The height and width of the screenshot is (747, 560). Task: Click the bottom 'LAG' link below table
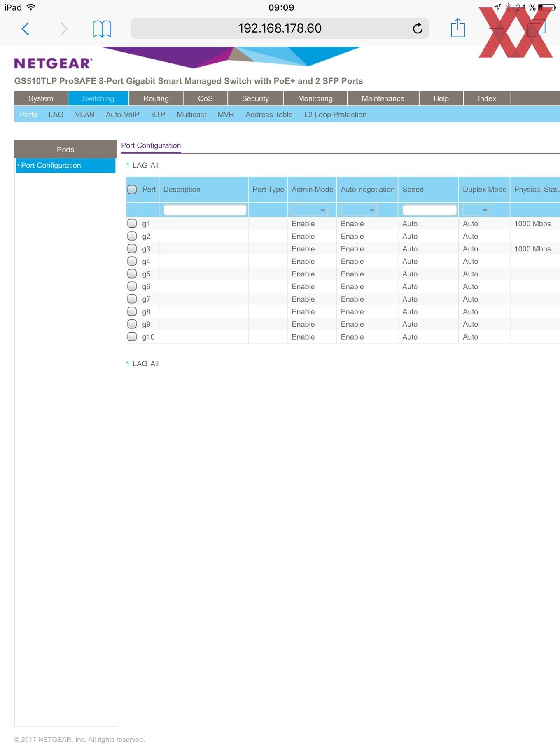pyautogui.click(x=140, y=364)
